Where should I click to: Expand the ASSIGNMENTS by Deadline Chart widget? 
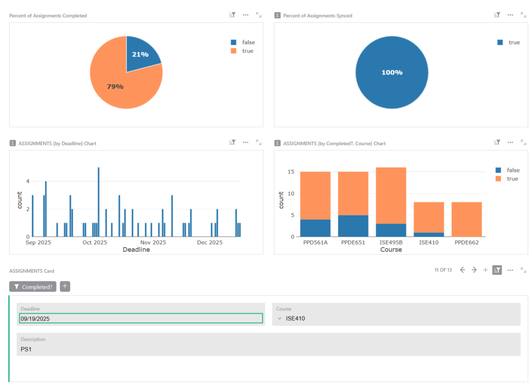[258, 142]
